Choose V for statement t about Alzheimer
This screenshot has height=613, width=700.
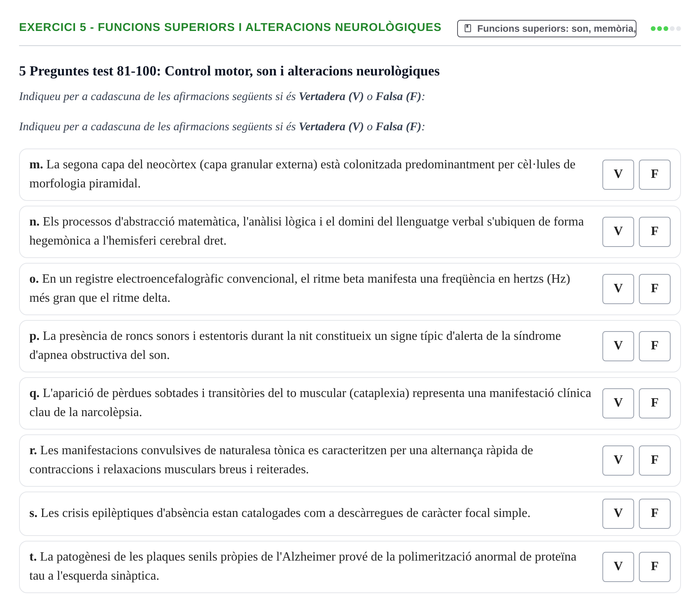pos(618,567)
